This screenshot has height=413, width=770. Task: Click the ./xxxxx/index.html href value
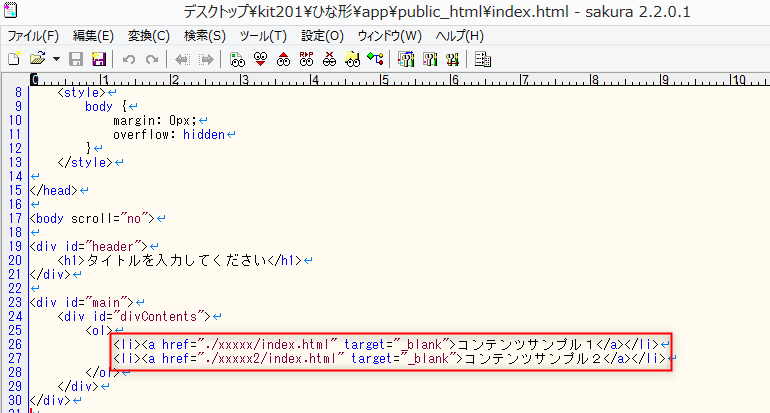(x=268, y=344)
